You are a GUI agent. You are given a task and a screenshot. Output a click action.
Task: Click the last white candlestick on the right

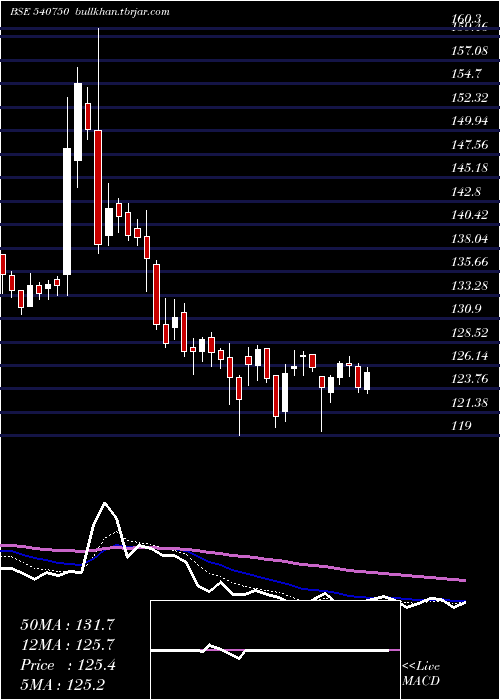pos(367,381)
